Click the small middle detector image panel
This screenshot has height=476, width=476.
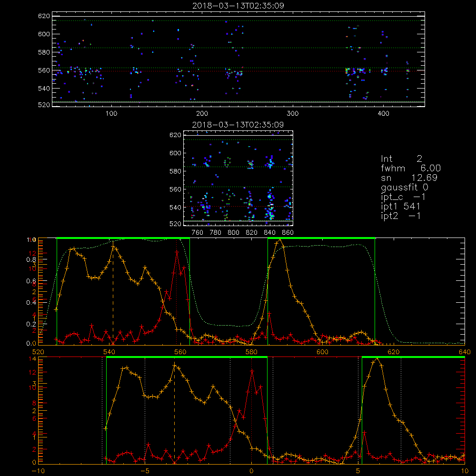tap(238, 178)
